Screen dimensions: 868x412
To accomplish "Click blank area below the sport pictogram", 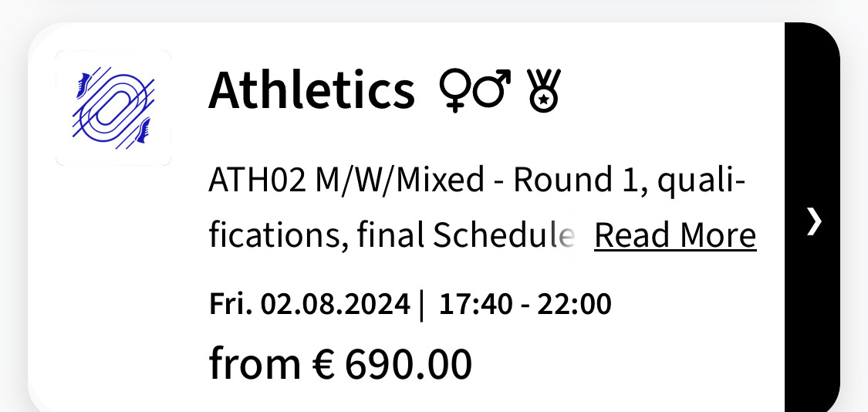I will (113, 277).
